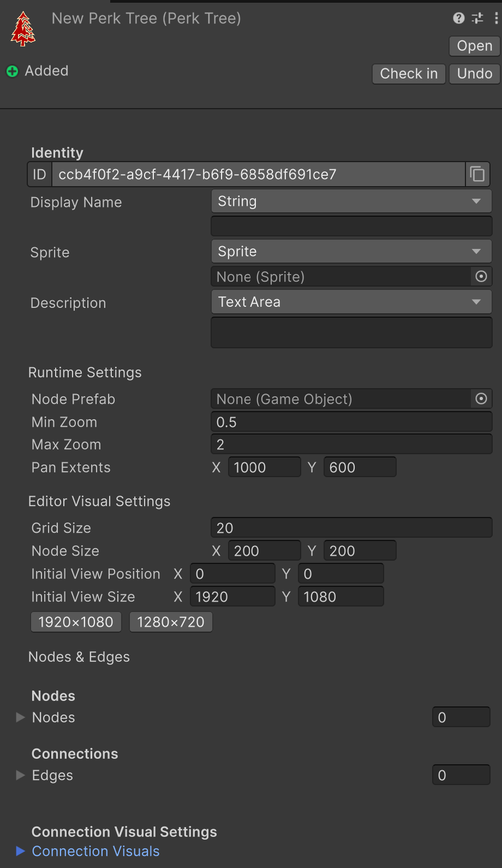Open the Node Prefab object picker
This screenshot has height=868, width=502.
tap(481, 399)
